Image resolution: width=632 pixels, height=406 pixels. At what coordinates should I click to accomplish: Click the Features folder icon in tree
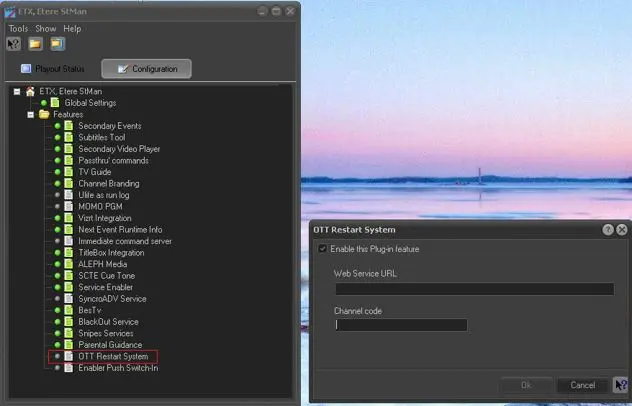pyautogui.click(x=43, y=114)
